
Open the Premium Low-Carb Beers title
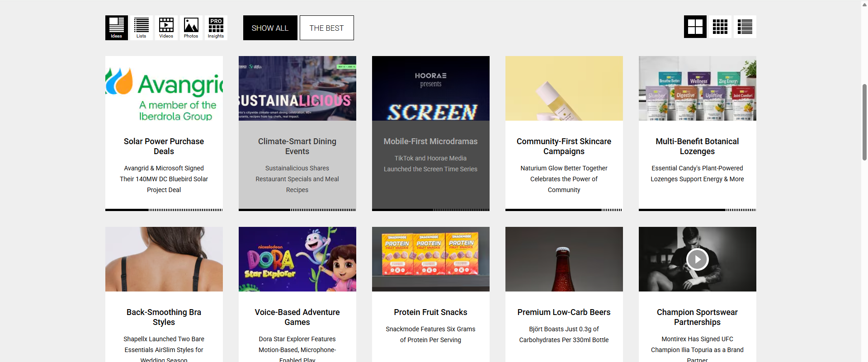pos(564,312)
